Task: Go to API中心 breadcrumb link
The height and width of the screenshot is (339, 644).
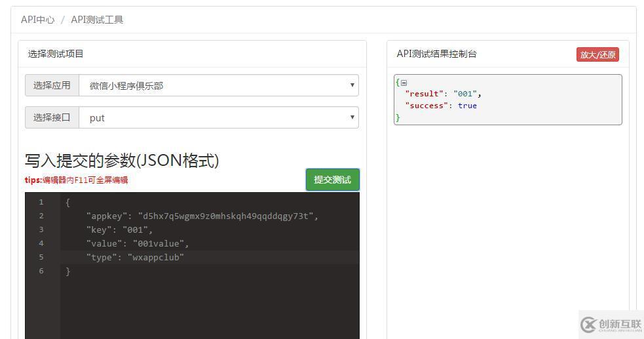Action: 38,20
